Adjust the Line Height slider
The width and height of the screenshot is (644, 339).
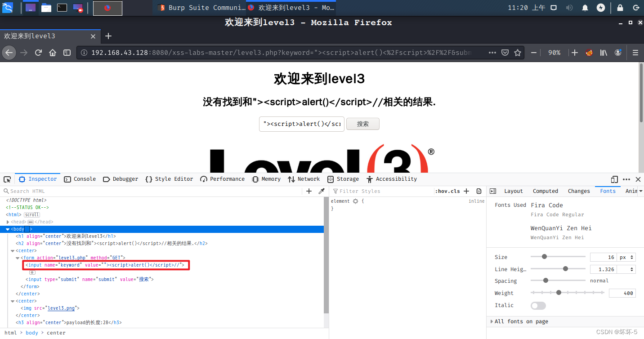(x=558, y=269)
